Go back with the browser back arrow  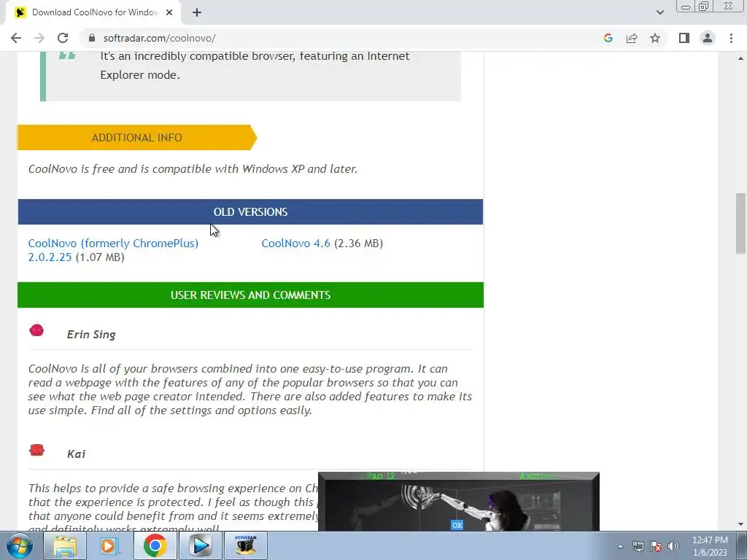pos(16,38)
